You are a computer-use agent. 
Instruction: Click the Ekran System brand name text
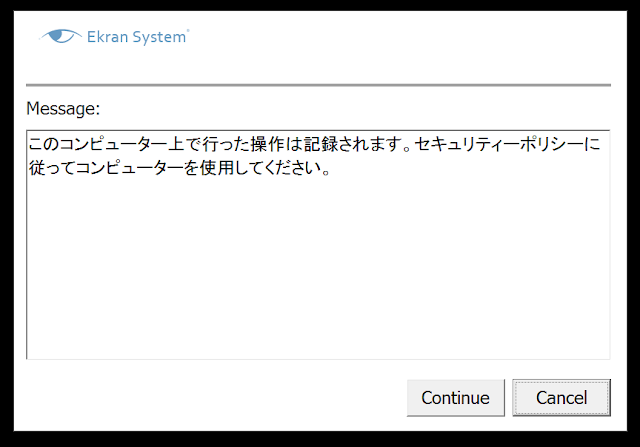pyautogui.click(x=137, y=37)
